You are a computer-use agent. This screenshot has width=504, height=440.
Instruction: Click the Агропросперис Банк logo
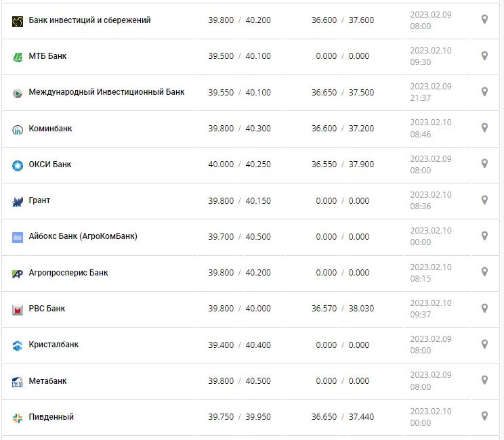point(18,273)
